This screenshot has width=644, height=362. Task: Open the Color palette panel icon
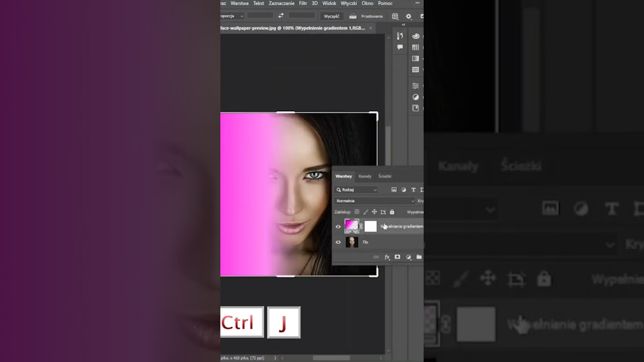coord(416,36)
